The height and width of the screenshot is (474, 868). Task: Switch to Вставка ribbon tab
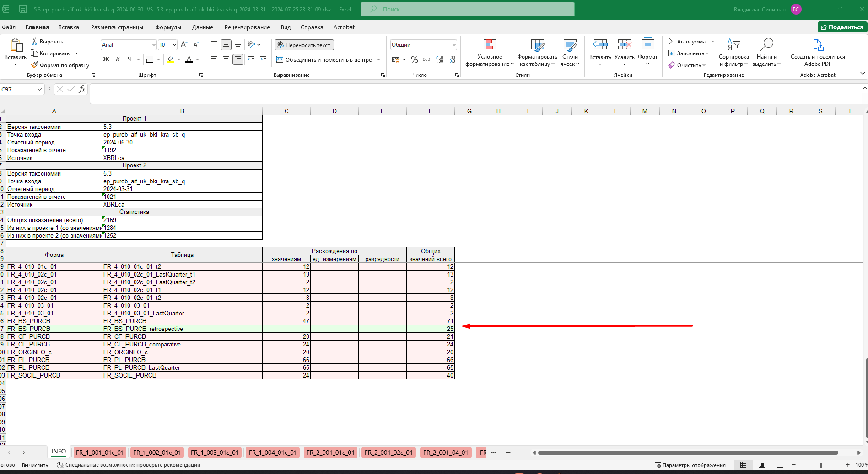point(69,27)
